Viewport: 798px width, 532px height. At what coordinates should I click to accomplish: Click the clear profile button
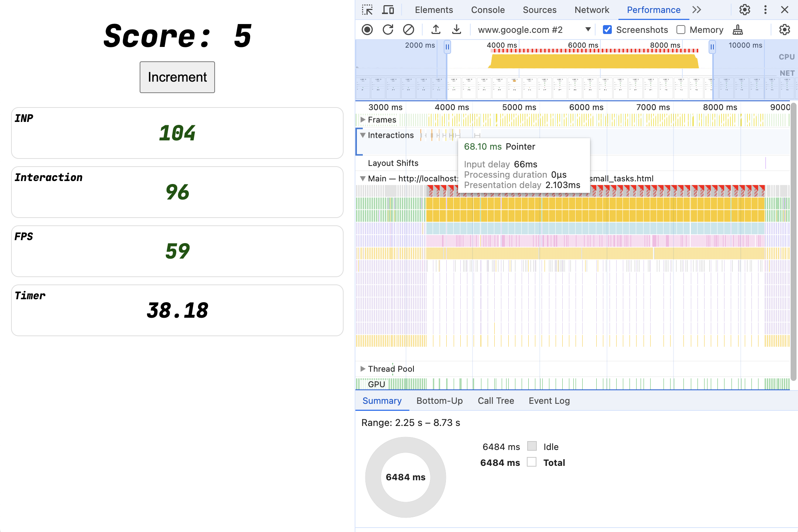(409, 29)
